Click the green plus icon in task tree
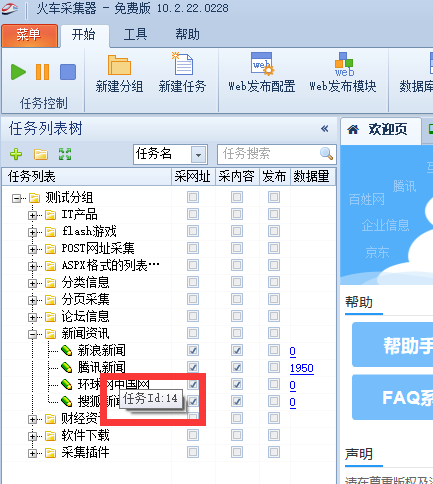433x484 pixels. click(16, 154)
